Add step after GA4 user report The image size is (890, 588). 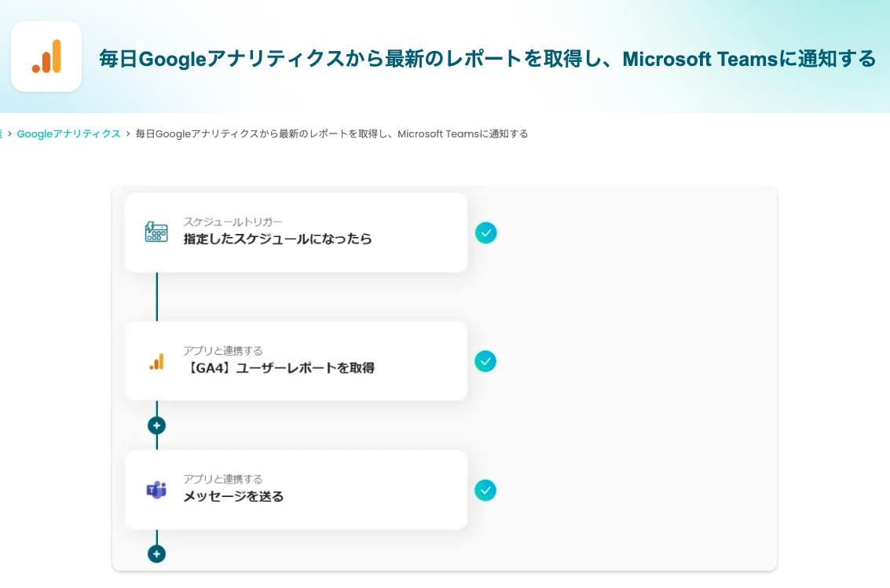[x=157, y=425]
